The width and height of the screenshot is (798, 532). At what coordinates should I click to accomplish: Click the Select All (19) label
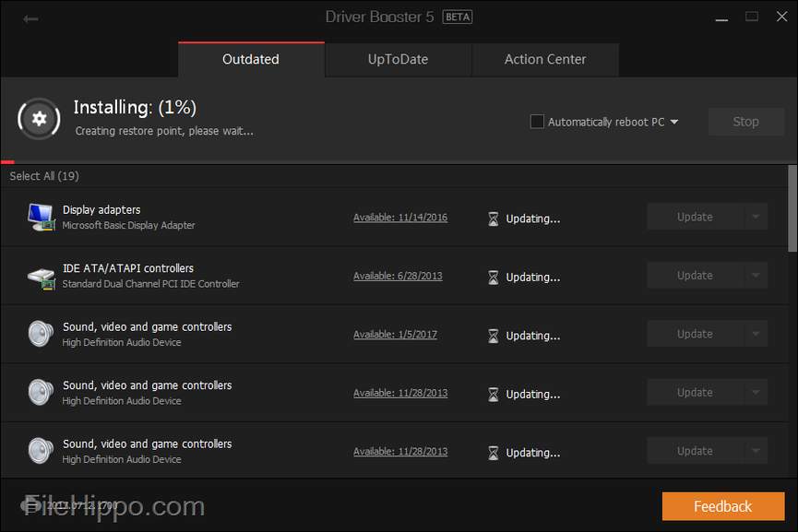coord(44,176)
